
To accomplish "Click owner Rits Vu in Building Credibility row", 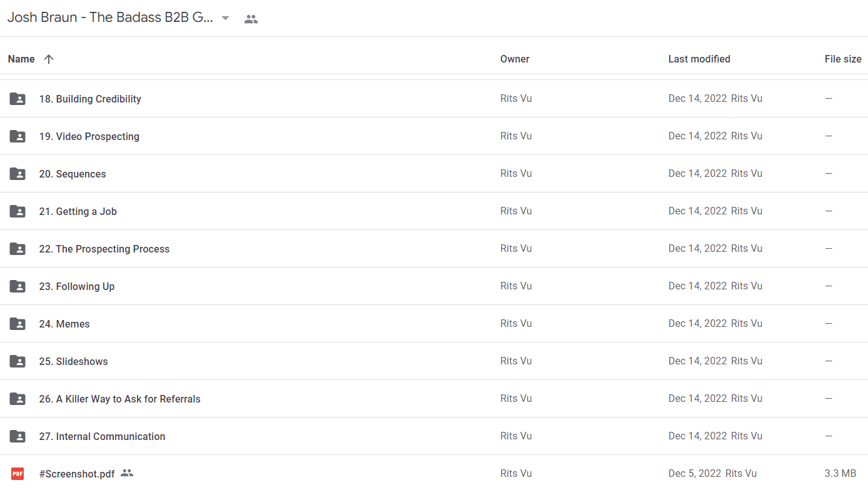I will pos(516,98).
